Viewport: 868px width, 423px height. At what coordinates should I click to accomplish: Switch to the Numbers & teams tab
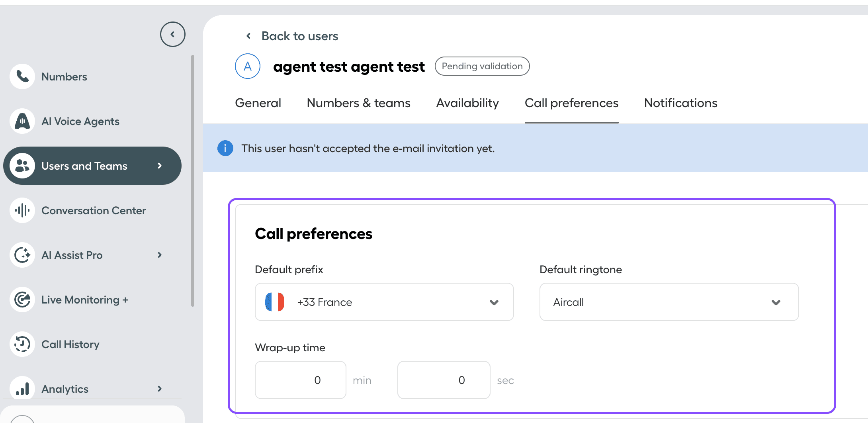tap(358, 103)
